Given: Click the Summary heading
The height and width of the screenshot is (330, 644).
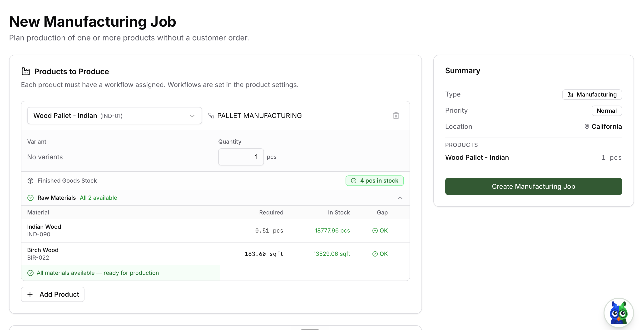Looking at the screenshot, I should coord(462,71).
